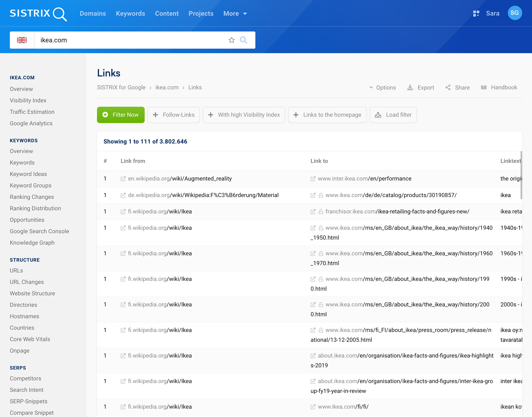Toggle the favorite star in the search bar
532x417 pixels.
[231, 40]
